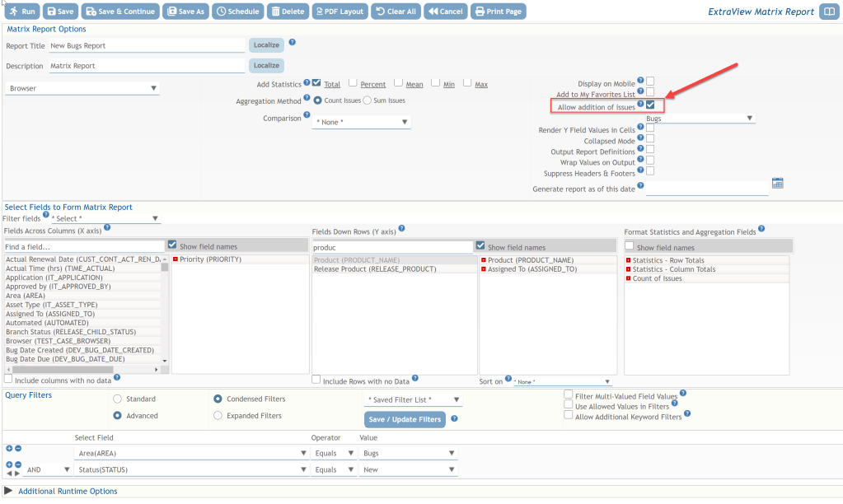Add a filter row after Area filter
843x504 pixels.
(x=10, y=448)
